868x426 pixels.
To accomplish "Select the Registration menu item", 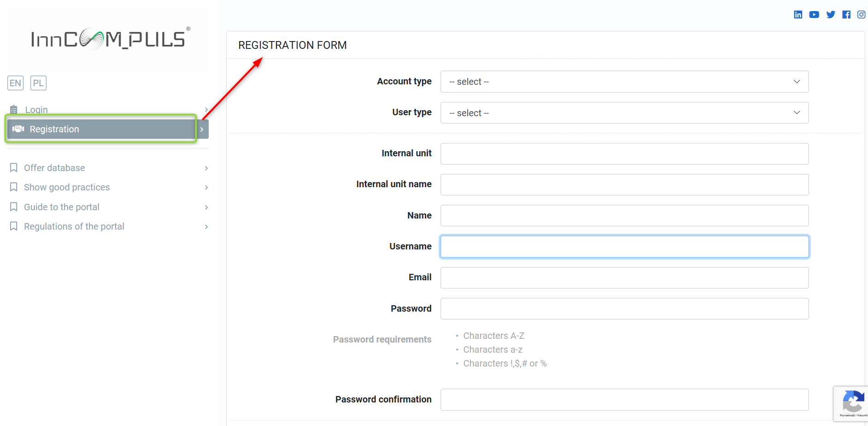I will tap(54, 130).
